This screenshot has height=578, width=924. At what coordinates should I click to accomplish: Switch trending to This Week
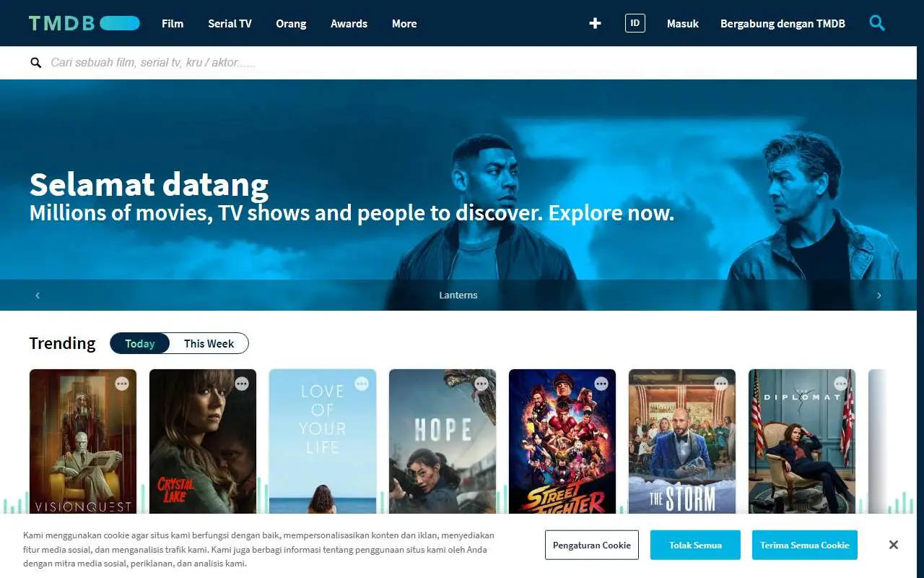pos(209,343)
